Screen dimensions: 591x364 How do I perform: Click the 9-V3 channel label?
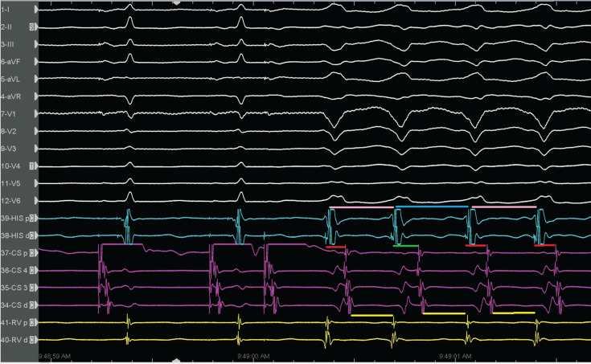pos(11,149)
